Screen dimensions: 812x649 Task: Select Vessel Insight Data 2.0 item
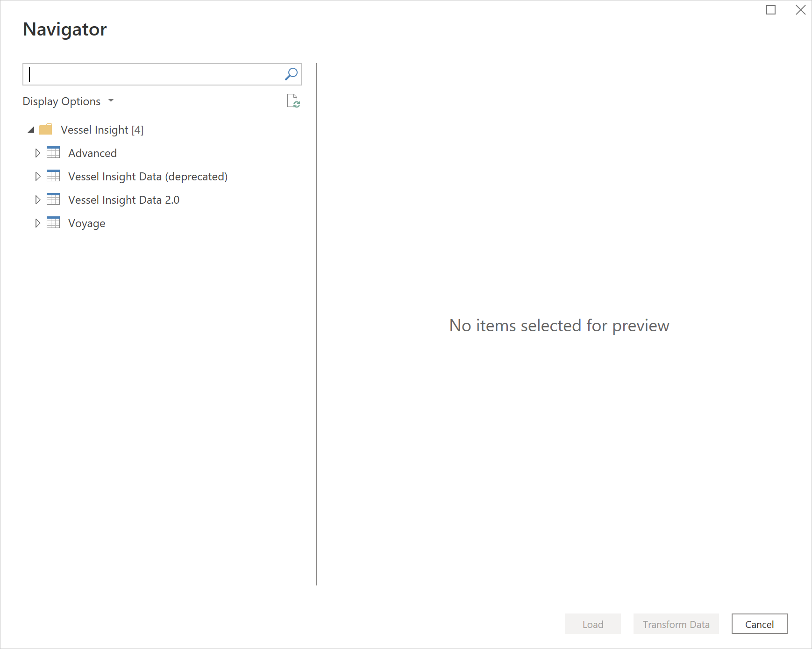coord(124,200)
